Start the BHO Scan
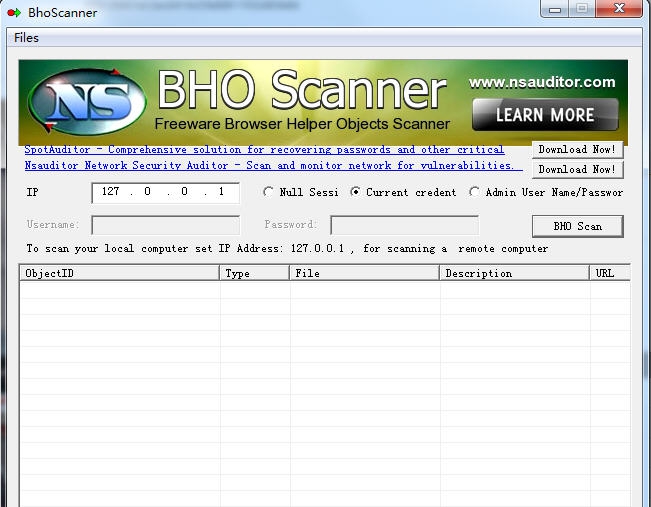The width and height of the screenshot is (651, 507). [578, 226]
